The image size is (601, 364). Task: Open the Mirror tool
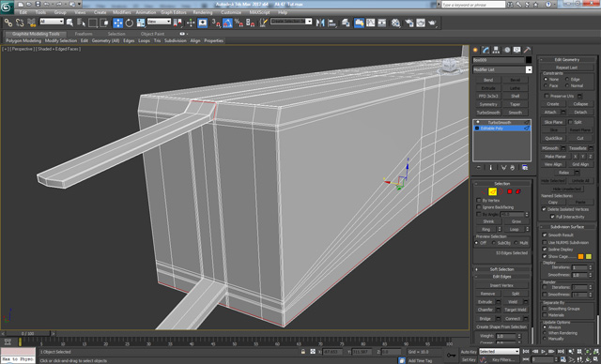click(x=320, y=23)
